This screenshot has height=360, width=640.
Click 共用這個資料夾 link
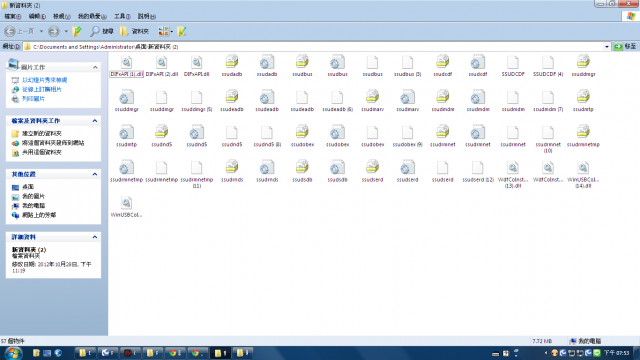point(42,152)
